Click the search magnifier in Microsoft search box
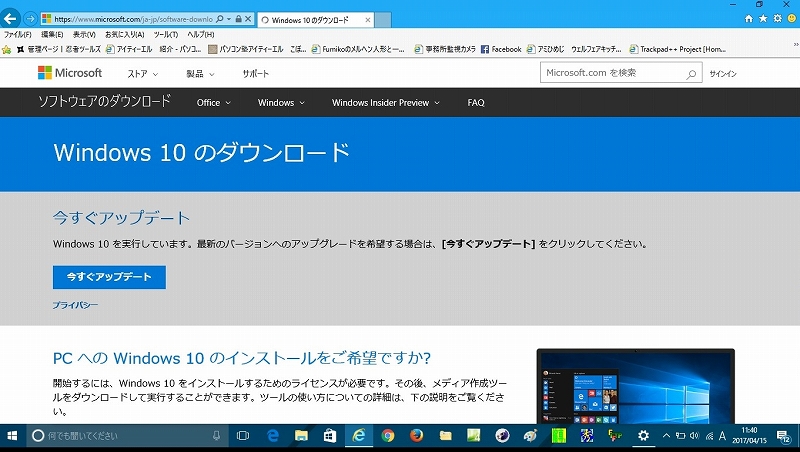800x452 pixels. [691, 73]
